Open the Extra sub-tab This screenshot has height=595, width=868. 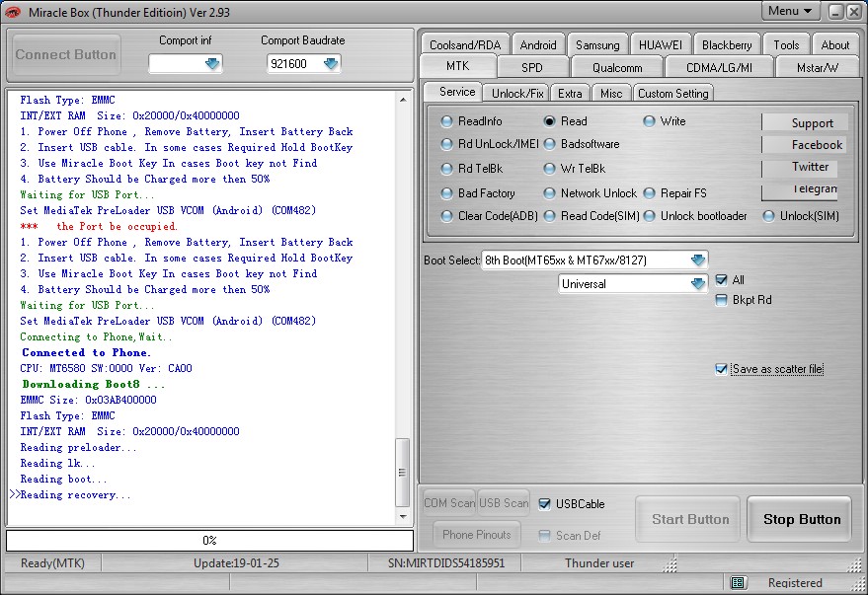pyautogui.click(x=570, y=93)
